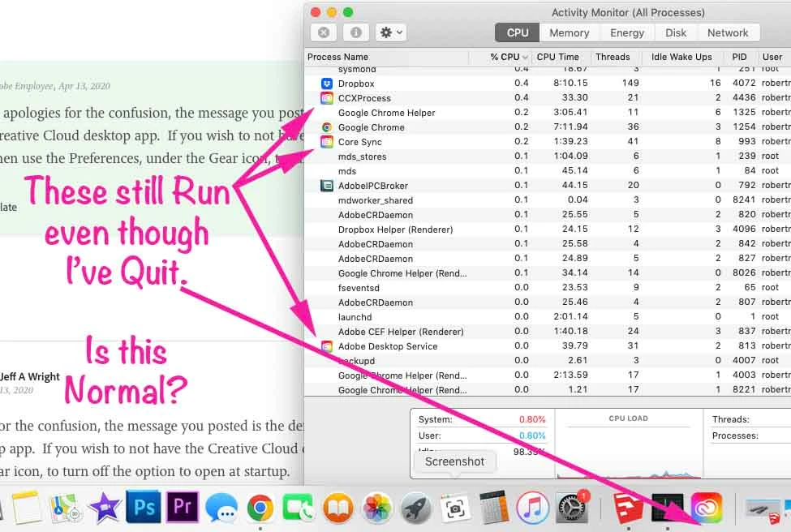Select the Dropbox Helper (Renderer) row
The image size is (791, 532).
pos(548,230)
